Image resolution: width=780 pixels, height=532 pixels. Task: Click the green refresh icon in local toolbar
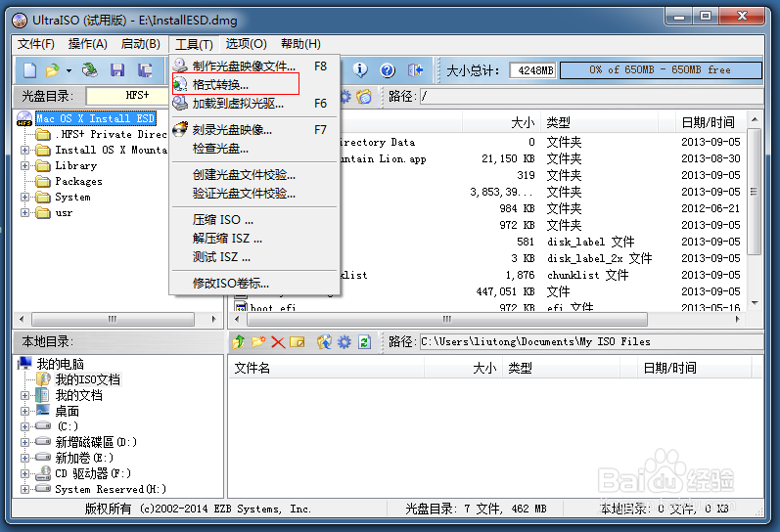coord(364,342)
